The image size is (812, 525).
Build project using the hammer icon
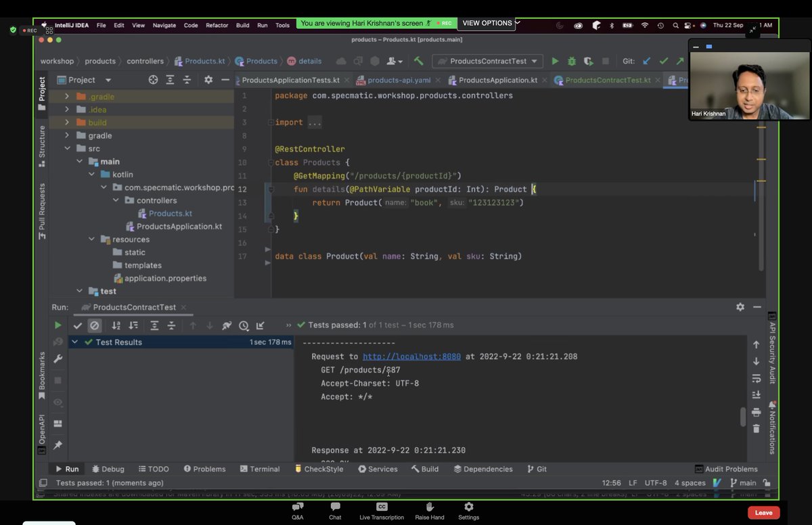(419, 61)
